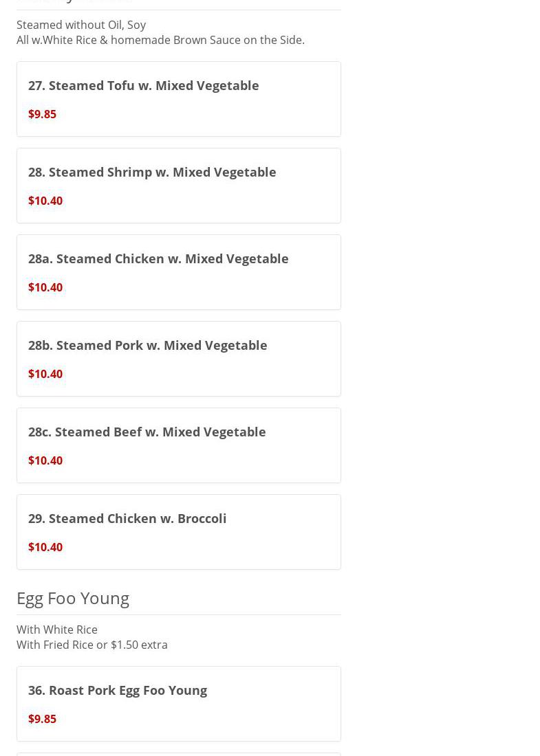The image size is (540, 756).
Task: Select 36. Roast Pork Egg Foo Young
Action: tap(118, 690)
